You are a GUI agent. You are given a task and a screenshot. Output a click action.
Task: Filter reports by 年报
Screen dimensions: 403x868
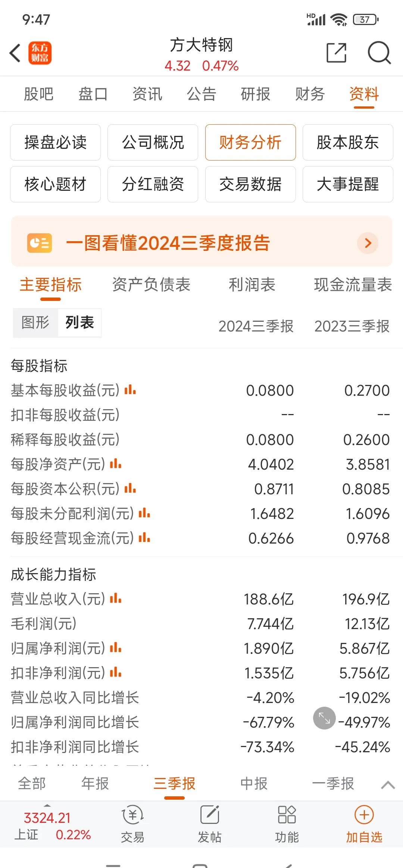(95, 784)
